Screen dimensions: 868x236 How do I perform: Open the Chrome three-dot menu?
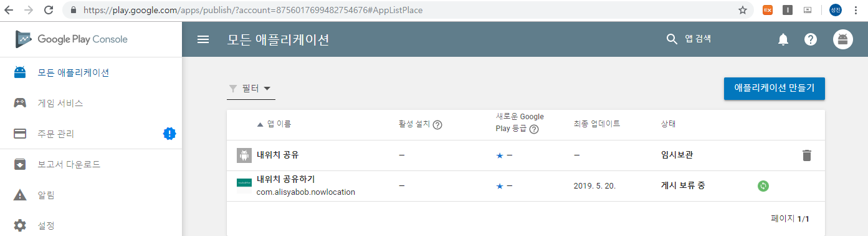coord(856,10)
